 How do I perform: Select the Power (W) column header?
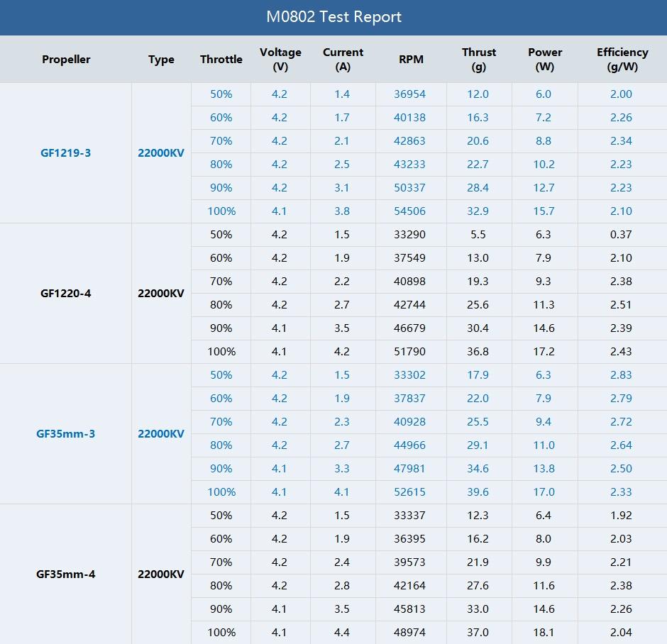545,60
